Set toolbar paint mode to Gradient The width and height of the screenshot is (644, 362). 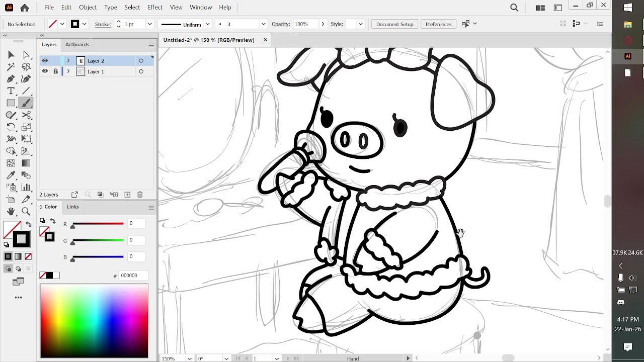[18, 256]
